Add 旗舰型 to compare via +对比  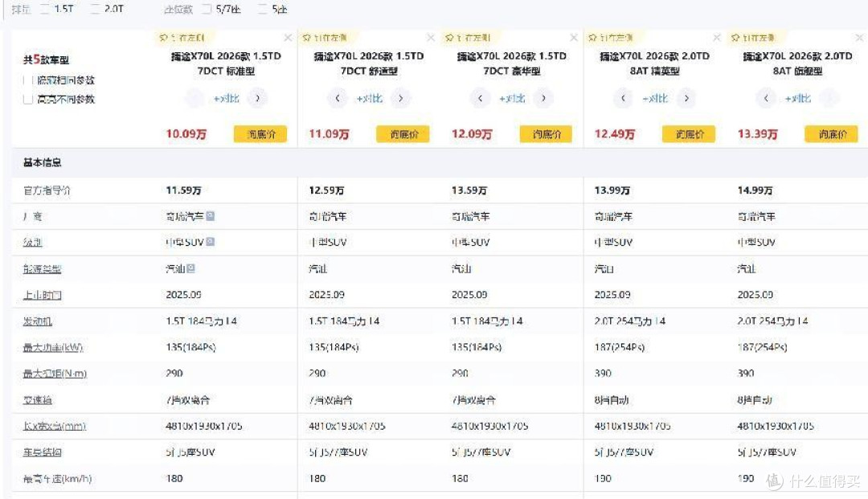pyautogui.click(x=798, y=99)
